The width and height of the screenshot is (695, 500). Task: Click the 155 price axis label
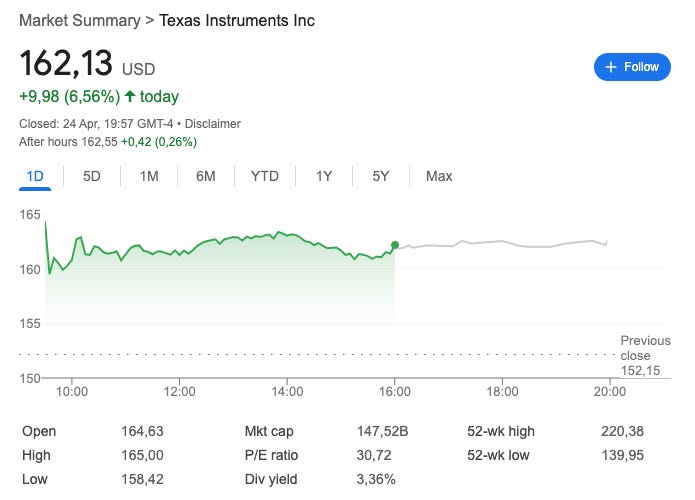coord(30,324)
